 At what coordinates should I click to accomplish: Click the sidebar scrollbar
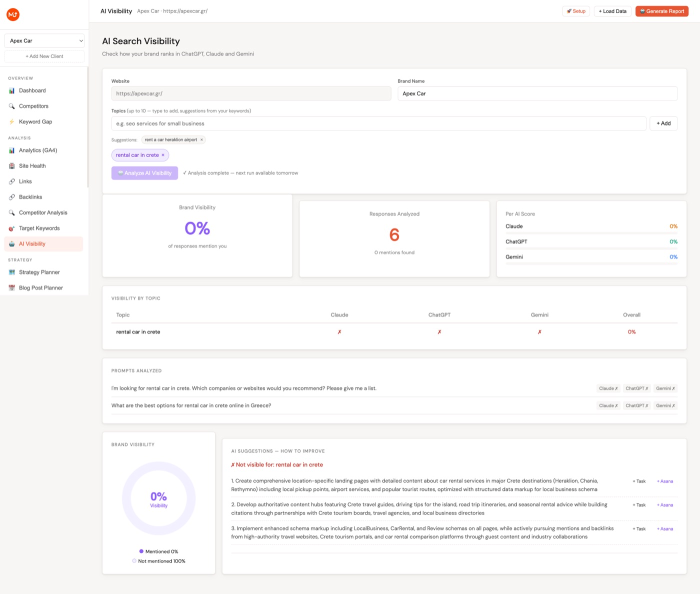point(88,127)
